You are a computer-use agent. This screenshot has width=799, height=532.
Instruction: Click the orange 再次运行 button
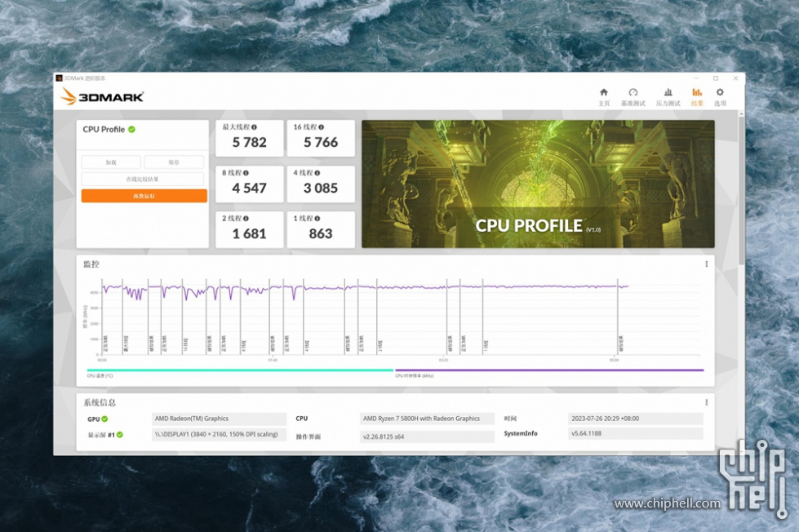[x=144, y=196]
